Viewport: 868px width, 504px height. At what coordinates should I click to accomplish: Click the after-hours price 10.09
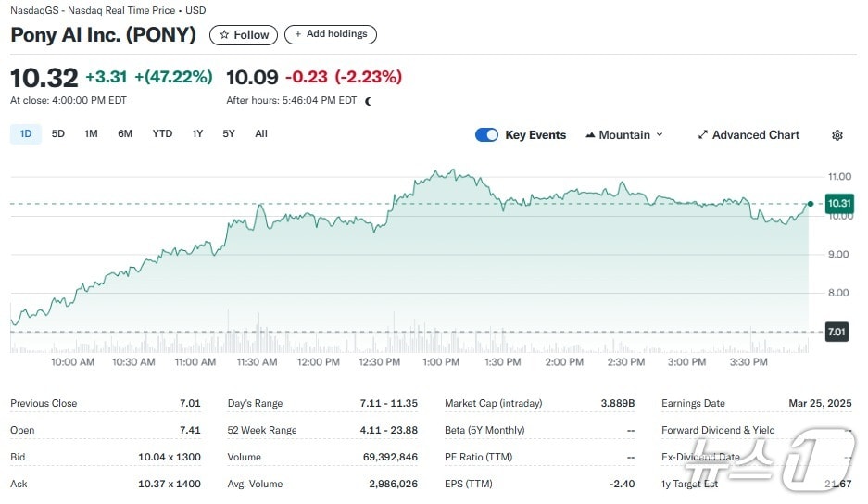pos(252,78)
